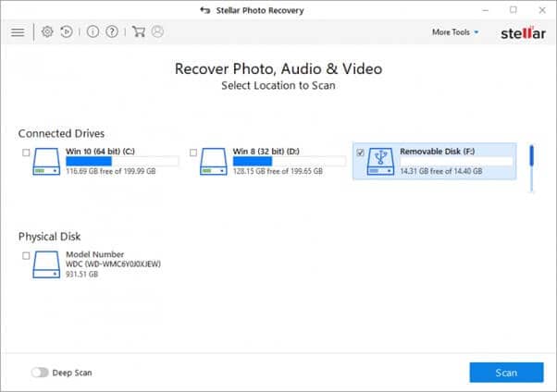
Task: Check the Win 10 (64 bit) (C:) checkbox
Action: pos(26,153)
